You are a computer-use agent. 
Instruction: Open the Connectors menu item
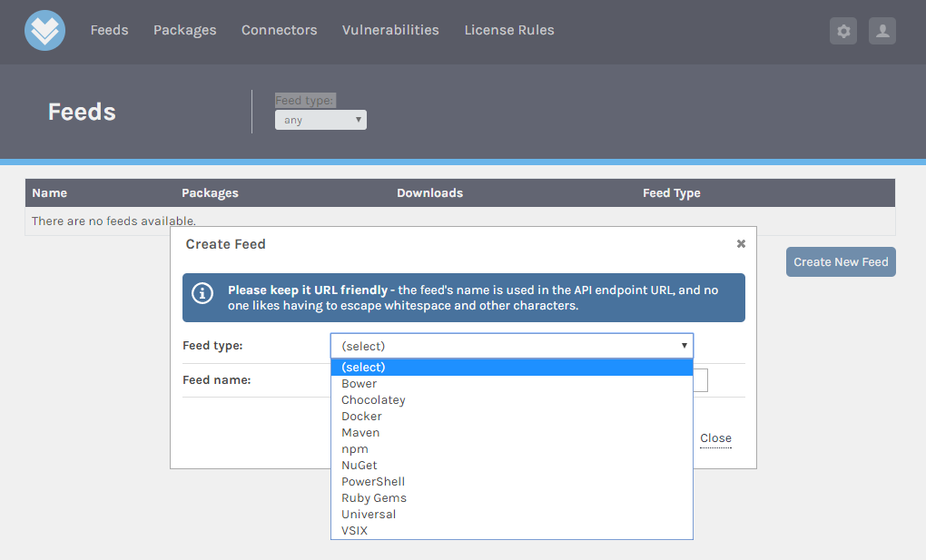279,30
